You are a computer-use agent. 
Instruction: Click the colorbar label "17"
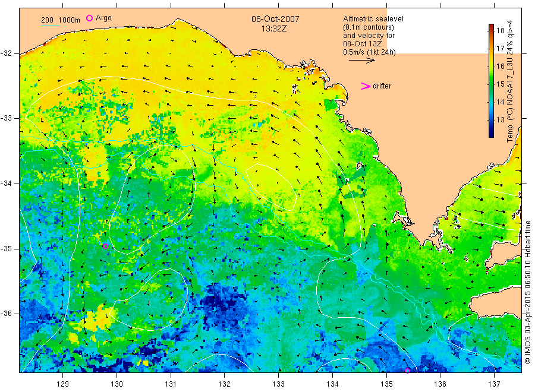pyautogui.click(x=500, y=48)
